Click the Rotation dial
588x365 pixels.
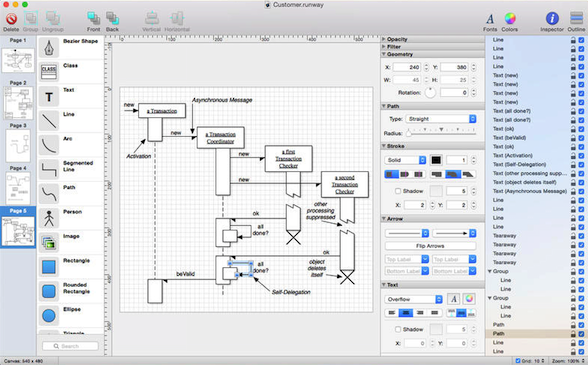coord(430,92)
